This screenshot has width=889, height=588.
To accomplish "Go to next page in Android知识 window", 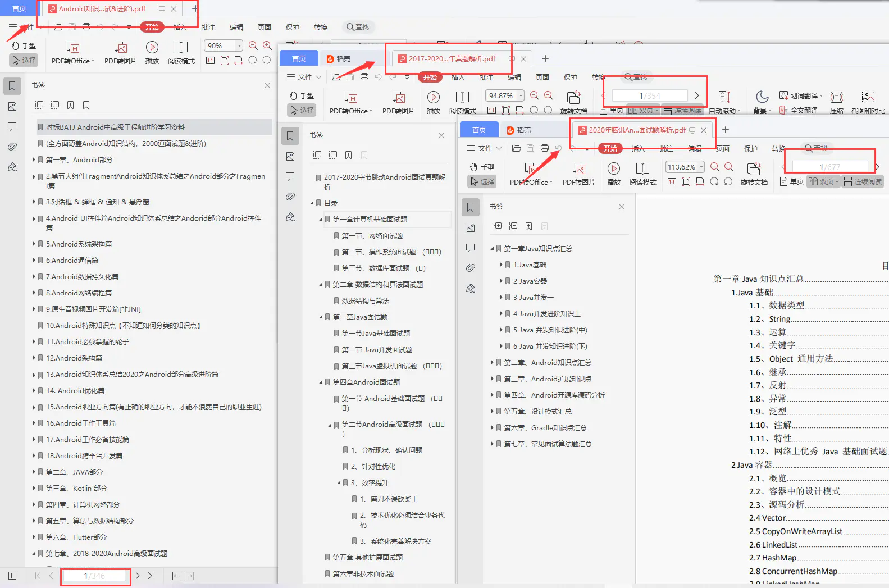I will click(x=138, y=576).
